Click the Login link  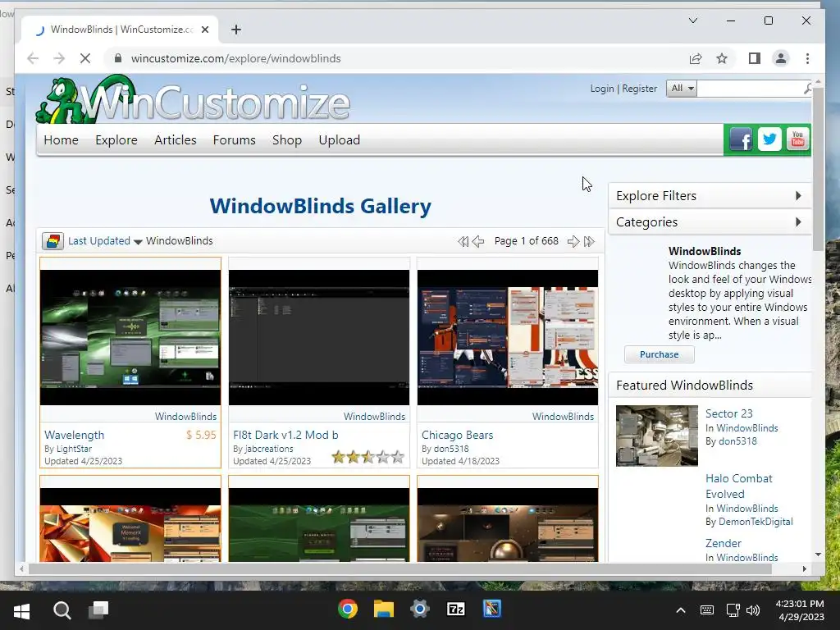[x=601, y=89]
